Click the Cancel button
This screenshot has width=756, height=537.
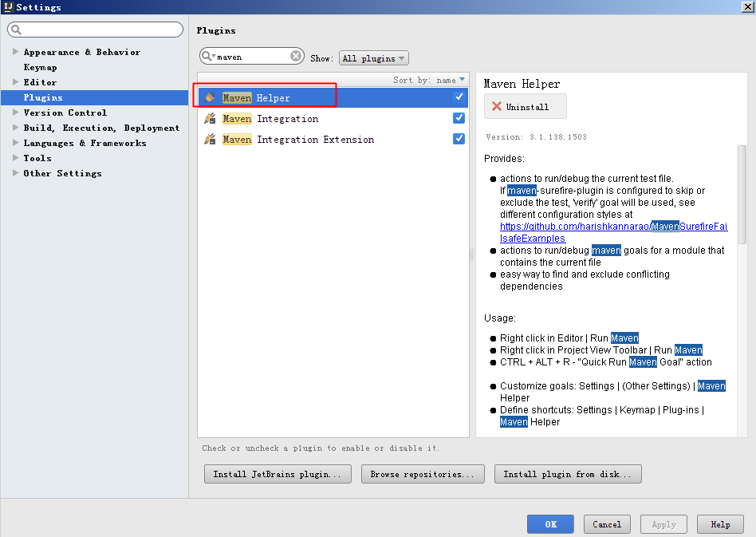click(x=607, y=524)
